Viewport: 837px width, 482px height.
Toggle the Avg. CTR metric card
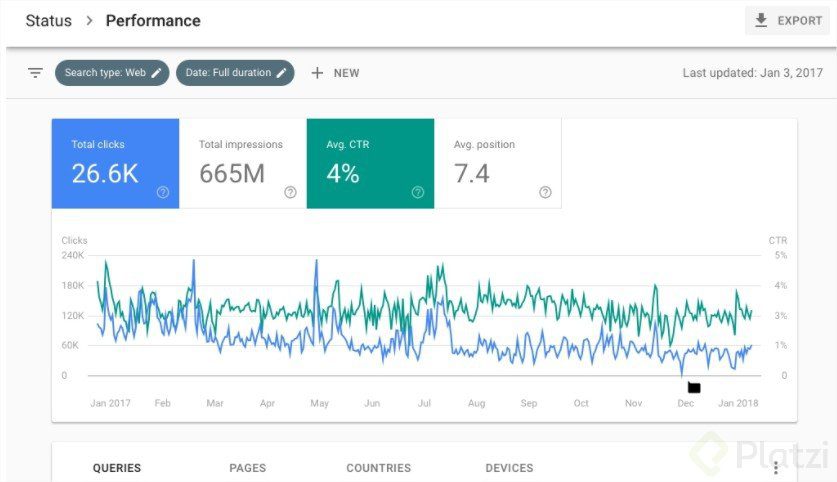370,163
